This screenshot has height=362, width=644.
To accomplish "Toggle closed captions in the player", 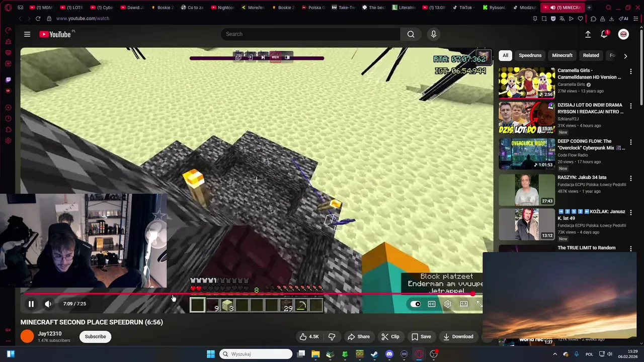I will click(432, 304).
